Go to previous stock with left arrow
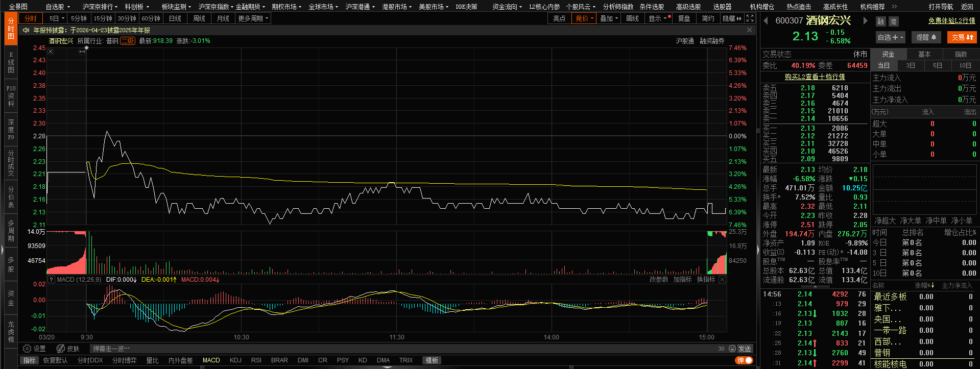980x369 pixels. coord(766,21)
